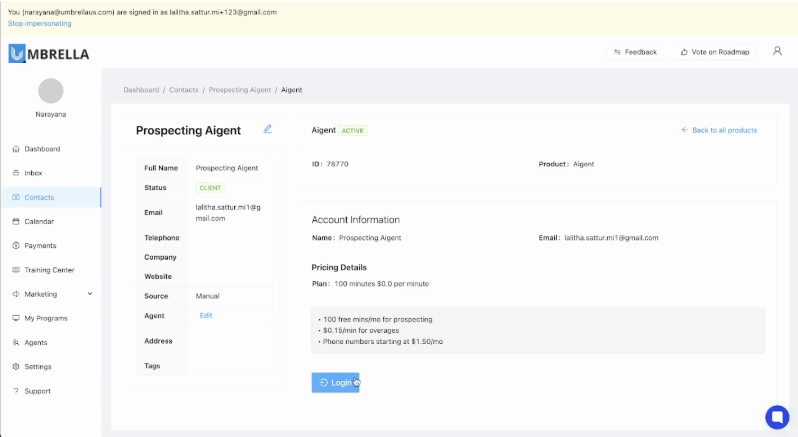
Task: Go back to all products
Action: 719,130
